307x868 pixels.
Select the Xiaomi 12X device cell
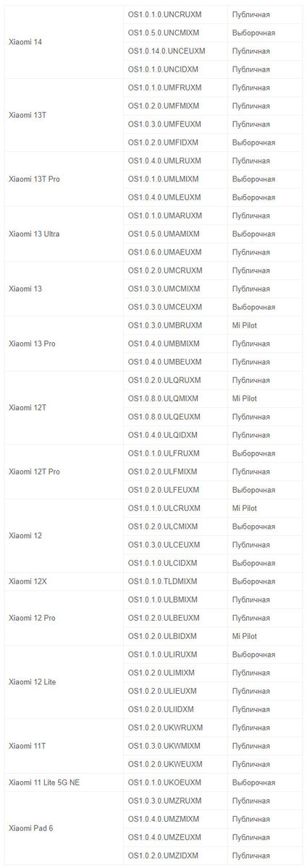pos(64,582)
